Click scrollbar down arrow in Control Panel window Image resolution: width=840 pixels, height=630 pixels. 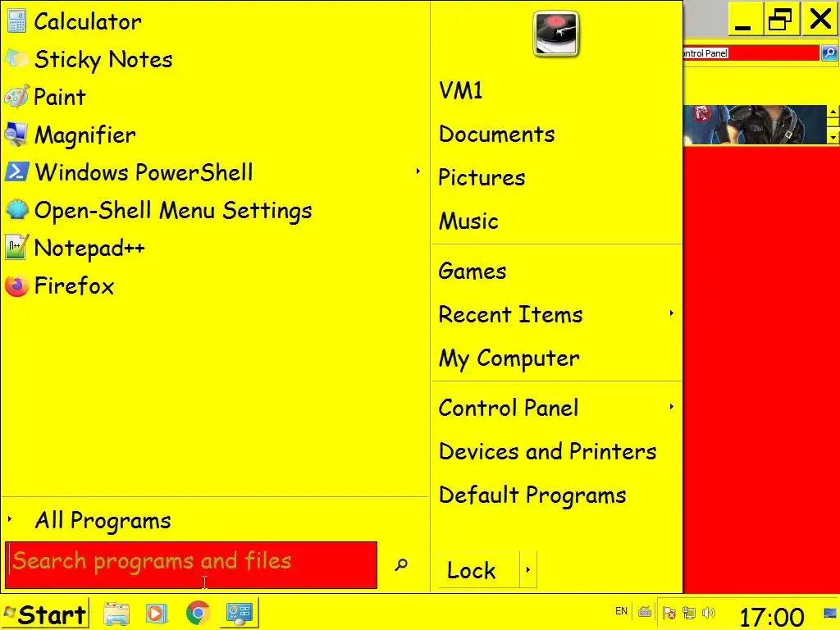[833, 137]
